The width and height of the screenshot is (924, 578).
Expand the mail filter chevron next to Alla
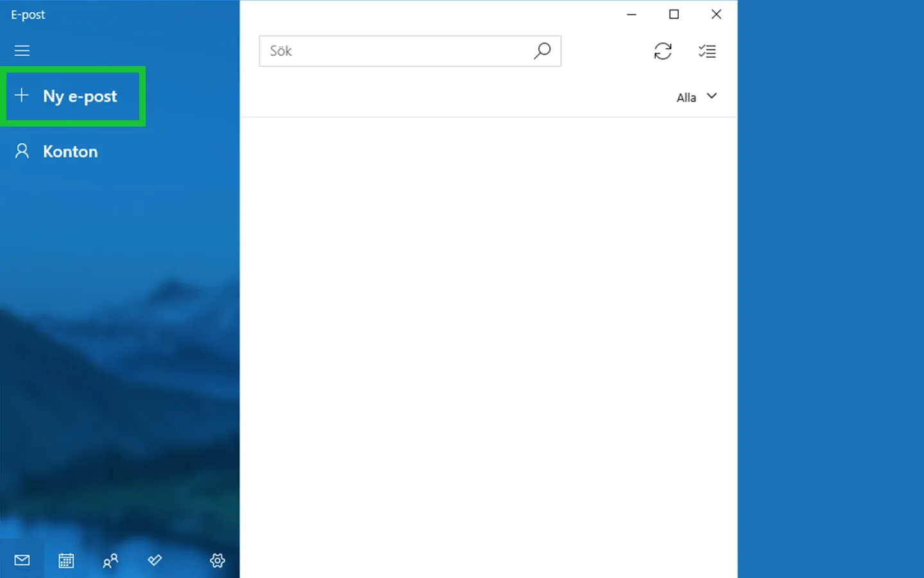coord(712,96)
